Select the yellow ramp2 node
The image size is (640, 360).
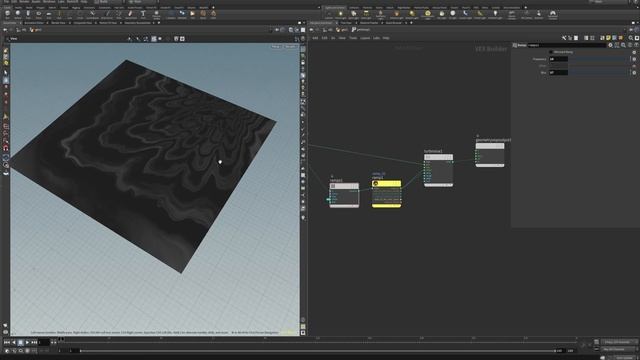pos(386,194)
